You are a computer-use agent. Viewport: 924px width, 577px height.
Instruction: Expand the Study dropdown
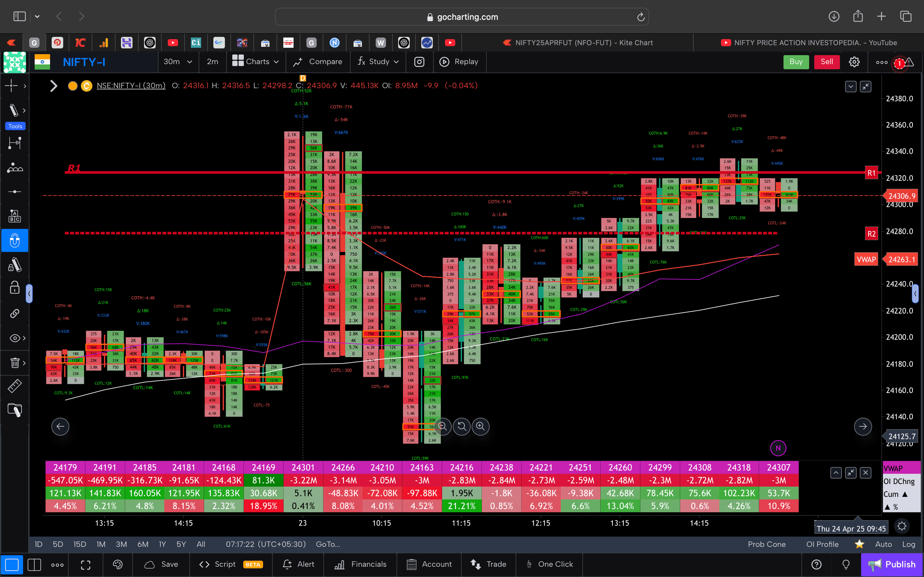(378, 62)
